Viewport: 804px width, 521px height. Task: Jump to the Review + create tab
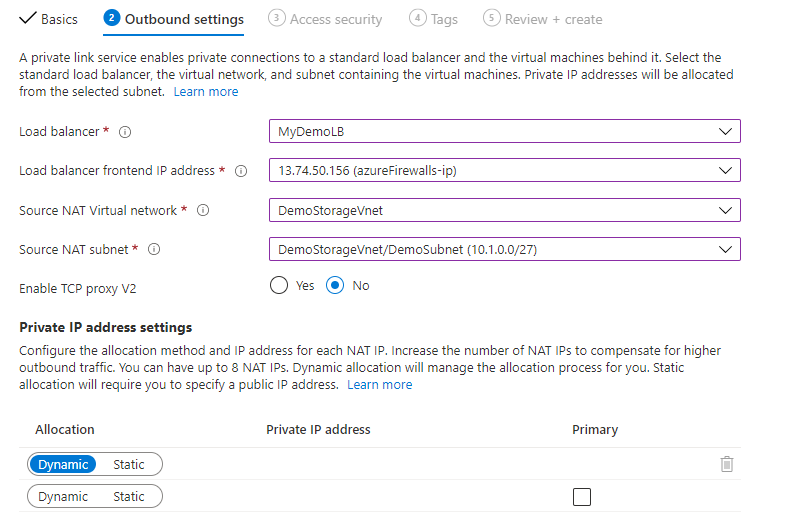(x=543, y=19)
